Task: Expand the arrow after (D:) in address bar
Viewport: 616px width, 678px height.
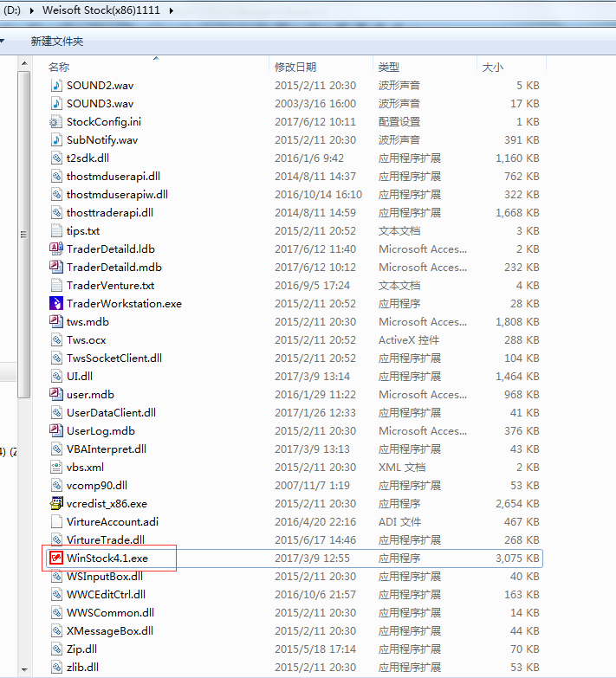Action: [31, 10]
